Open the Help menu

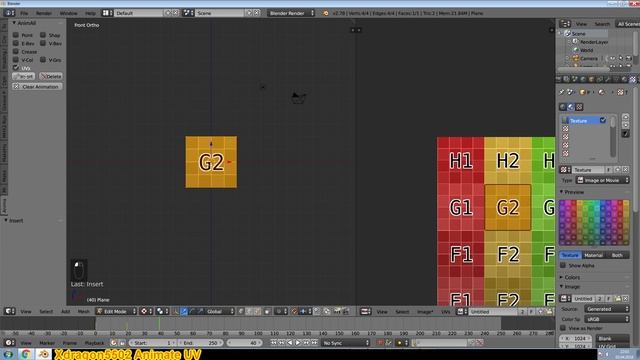click(x=90, y=13)
